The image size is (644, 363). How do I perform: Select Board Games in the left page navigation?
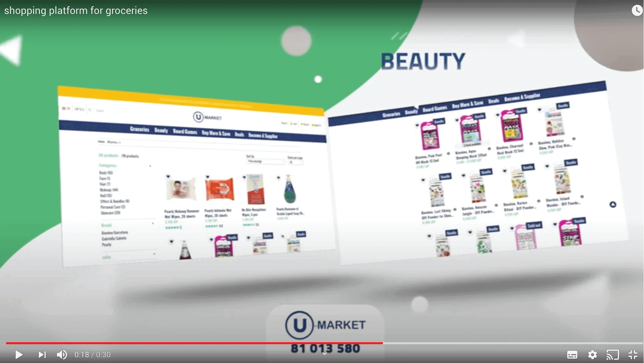[185, 131]
